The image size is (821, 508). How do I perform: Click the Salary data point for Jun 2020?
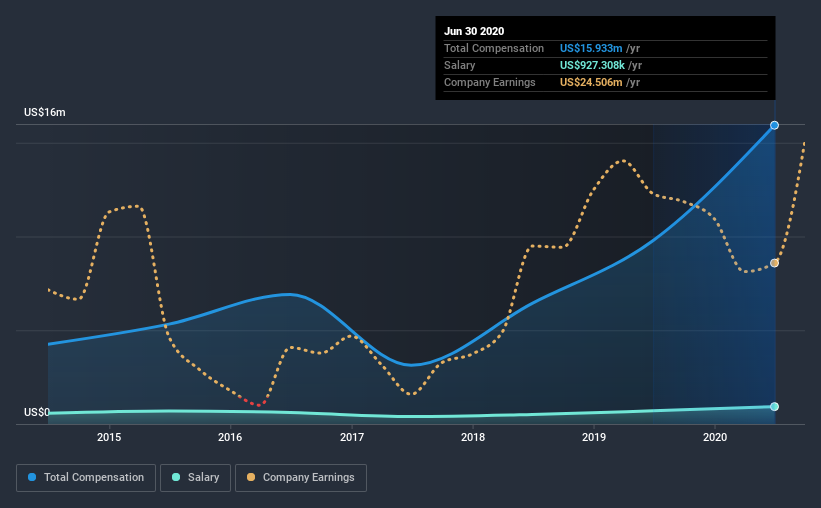point(774,406)
